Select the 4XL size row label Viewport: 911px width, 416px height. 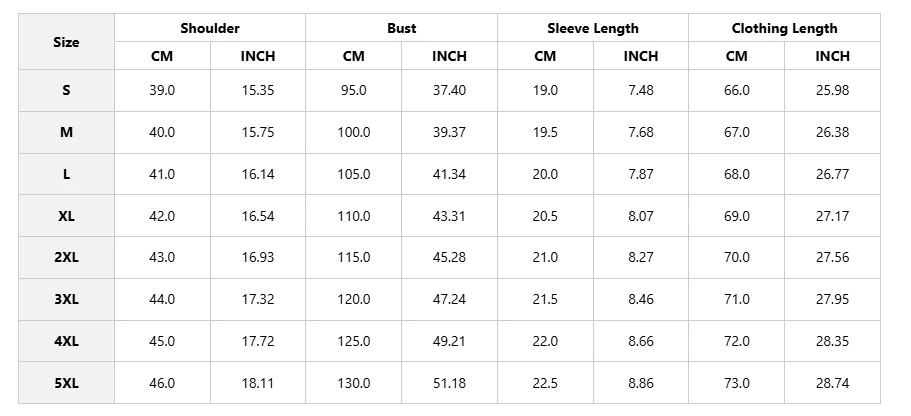pos(66,341)
